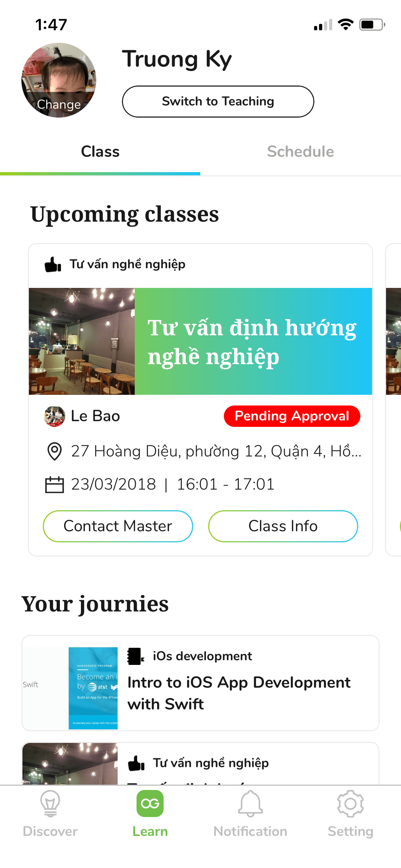Tap the iOs development category icon
The width and height of the screenshot is (401, 868).
[136, 656]
